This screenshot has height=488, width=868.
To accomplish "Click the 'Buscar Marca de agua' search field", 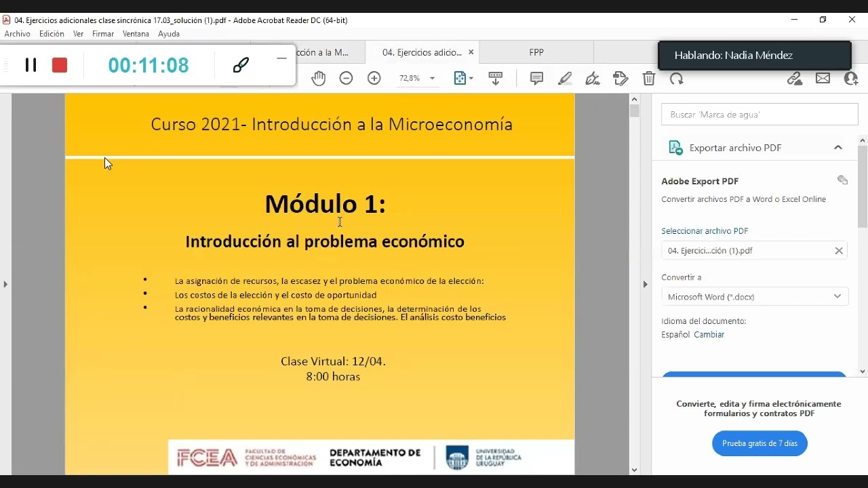I will (759, 115).
